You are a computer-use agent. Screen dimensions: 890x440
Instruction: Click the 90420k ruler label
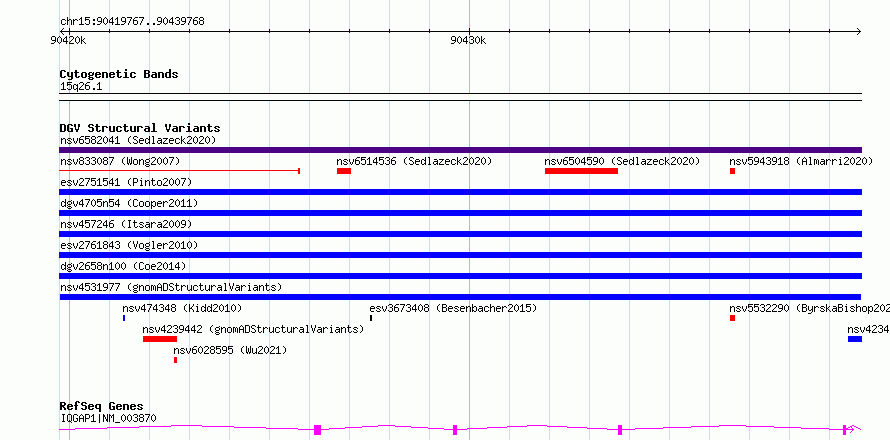pos(68,40)
